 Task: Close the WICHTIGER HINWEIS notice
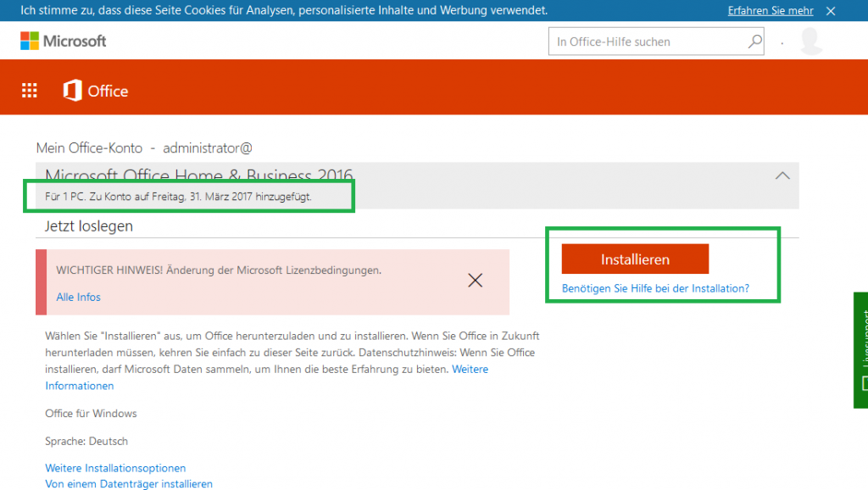pos(475,280)
